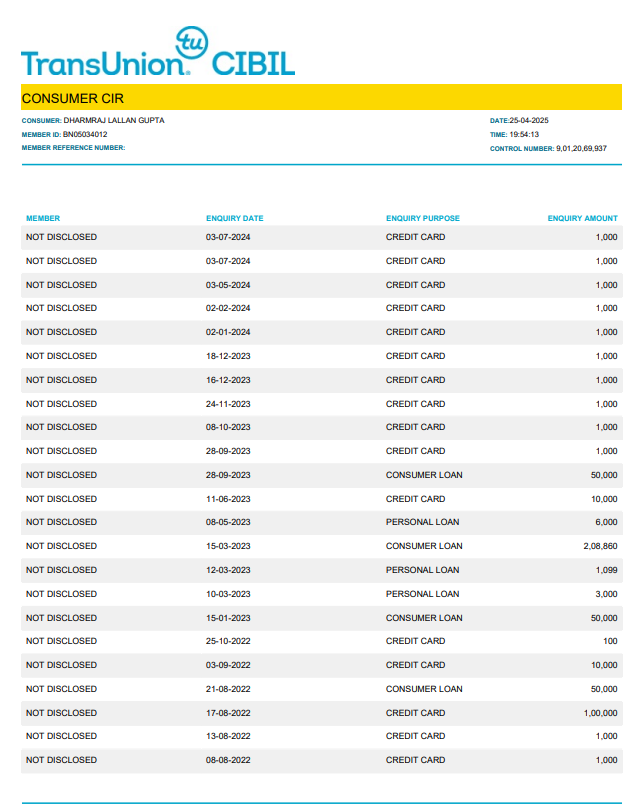
Task: Select enquiry date 12-03-2023
Action: pyautogui.click(x=228, y=570)
